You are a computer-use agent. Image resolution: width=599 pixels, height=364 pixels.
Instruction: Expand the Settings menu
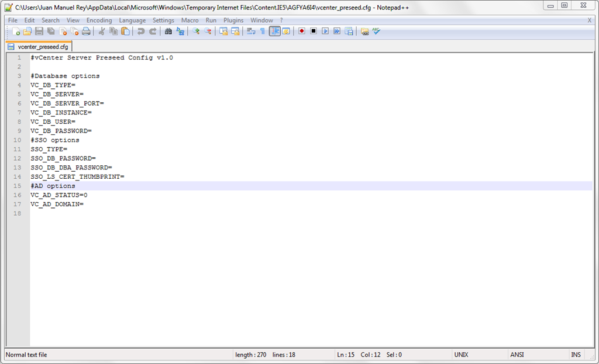point(163,20)
